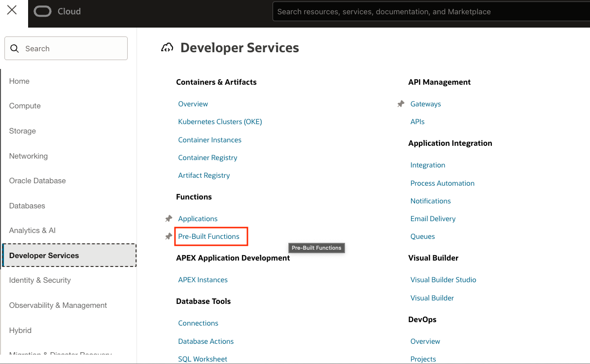Navigate to Container Registry
The height and width of the screenshot is (364, 590).
(208, 158)
